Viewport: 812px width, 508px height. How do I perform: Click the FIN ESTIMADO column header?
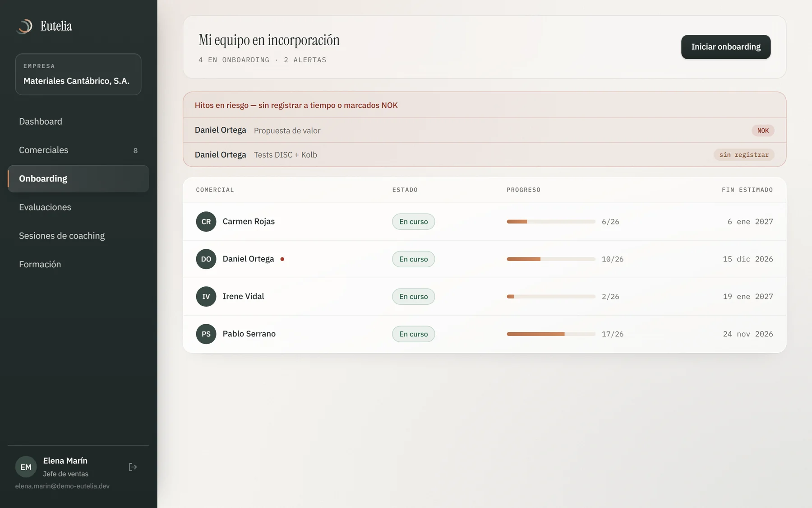tap(747, 190)
